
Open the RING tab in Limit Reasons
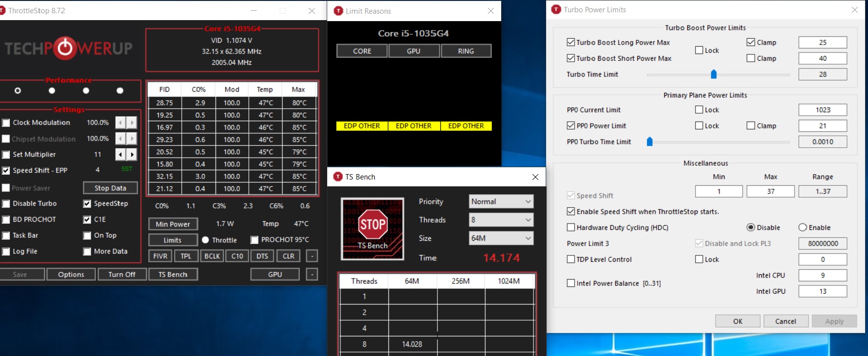coord(466,51)
